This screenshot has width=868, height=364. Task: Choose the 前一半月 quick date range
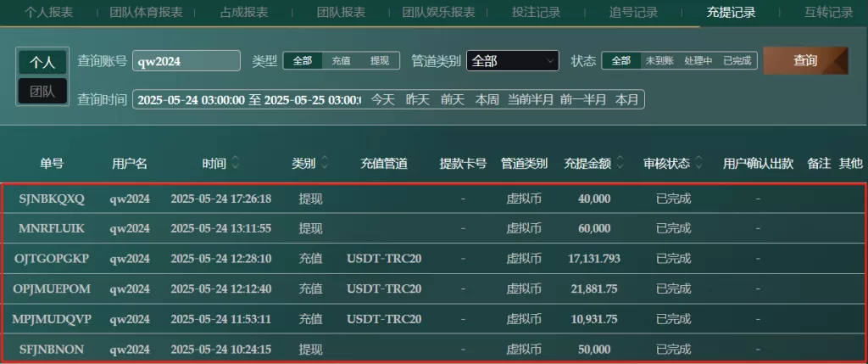pyautogui.click(x=583, y=100)
